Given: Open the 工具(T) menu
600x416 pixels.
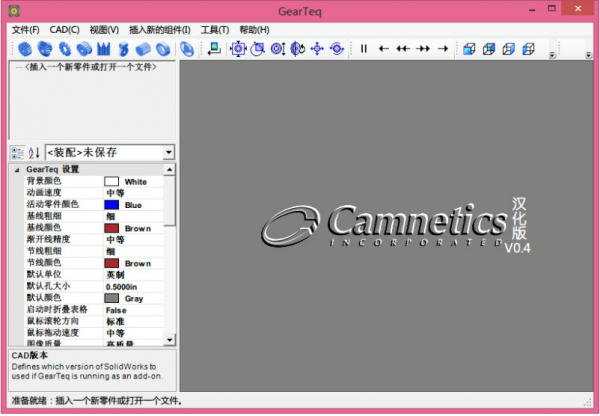Looking at the screenshot, I should [x=214, y=30].
